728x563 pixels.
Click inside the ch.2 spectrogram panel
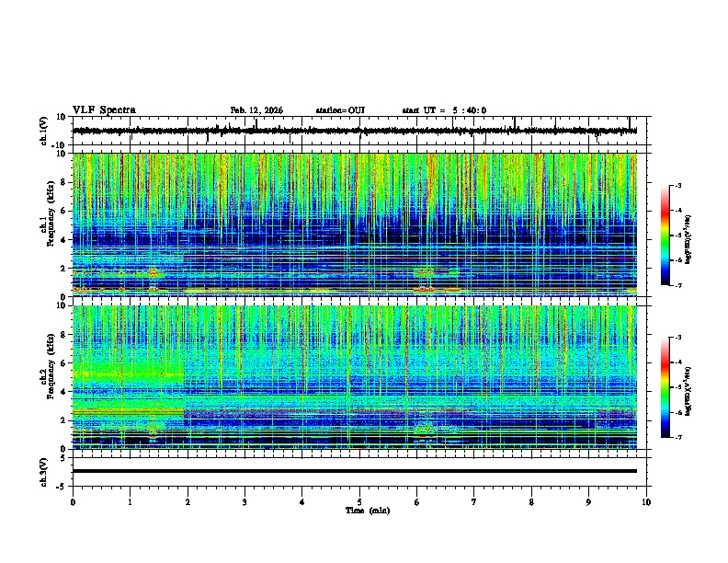[355, 377]
